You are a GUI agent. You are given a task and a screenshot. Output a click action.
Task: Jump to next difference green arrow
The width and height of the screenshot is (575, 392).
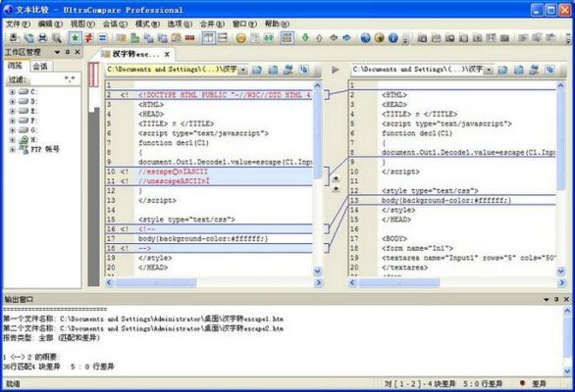(x=305, y=38)
